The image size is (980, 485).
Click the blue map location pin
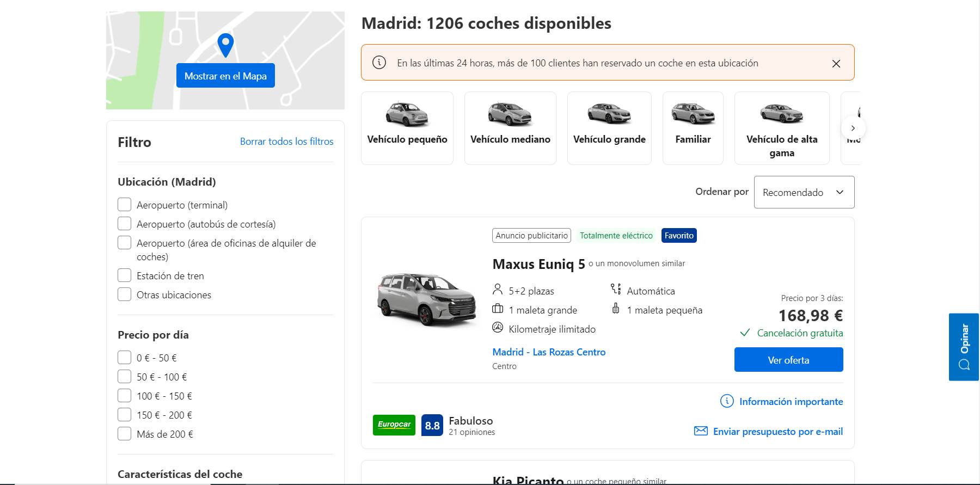pos(225,45)
